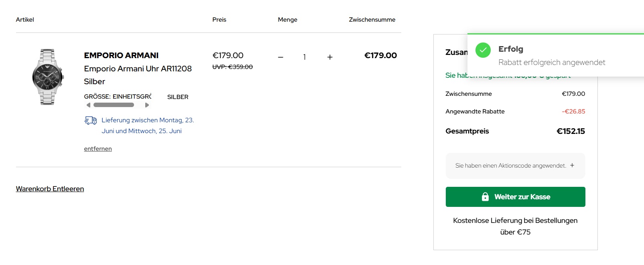
Task: Click the Zwischensumme column header
Action: click(372, 19)
